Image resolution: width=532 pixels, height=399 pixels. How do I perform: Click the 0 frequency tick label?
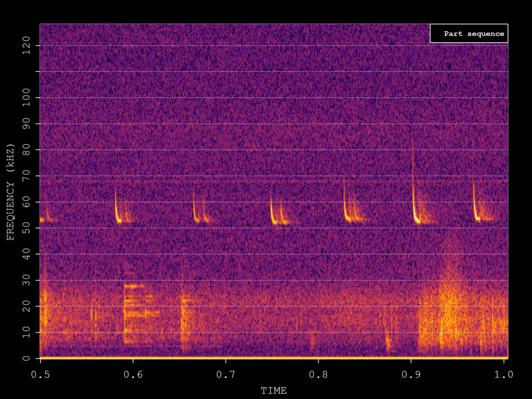26,358
